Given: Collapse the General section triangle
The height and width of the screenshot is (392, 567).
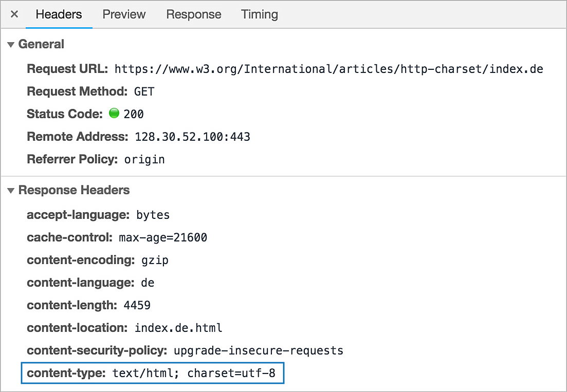Looking at the screenshot, I should point(11,45).
